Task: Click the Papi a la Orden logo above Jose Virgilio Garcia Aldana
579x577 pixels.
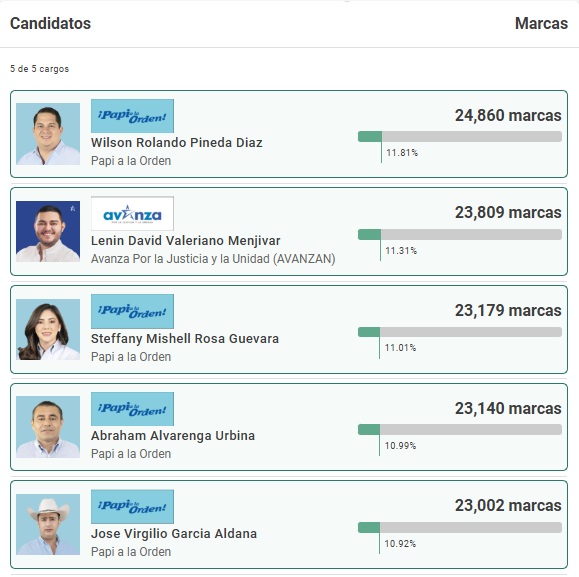Action: click(132, 506)
